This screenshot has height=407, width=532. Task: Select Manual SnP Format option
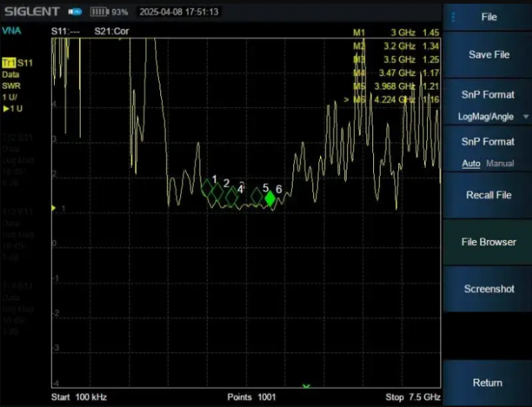pos(500,163)
